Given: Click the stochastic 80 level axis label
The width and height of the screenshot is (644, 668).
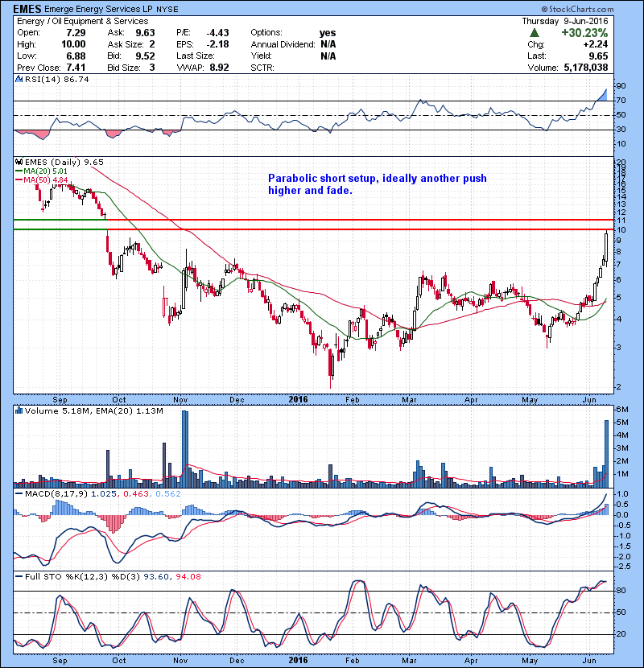Looking at the screenshot, I should 621,591.
